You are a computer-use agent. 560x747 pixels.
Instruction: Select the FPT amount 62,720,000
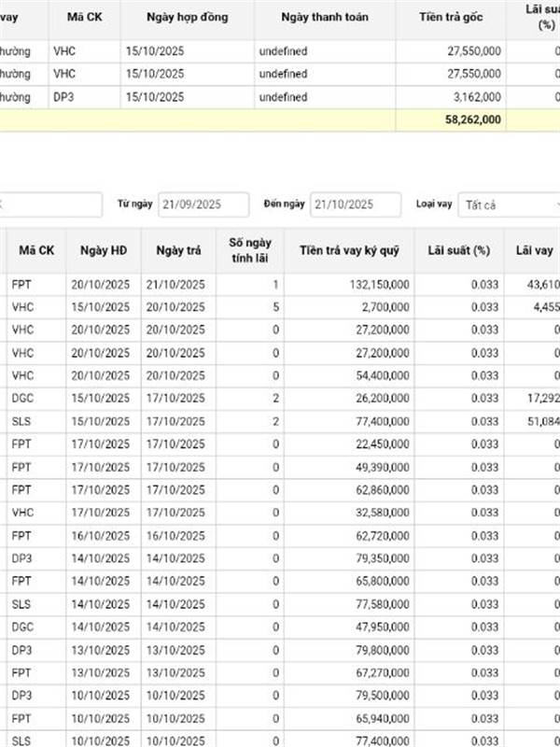[383, 536]
